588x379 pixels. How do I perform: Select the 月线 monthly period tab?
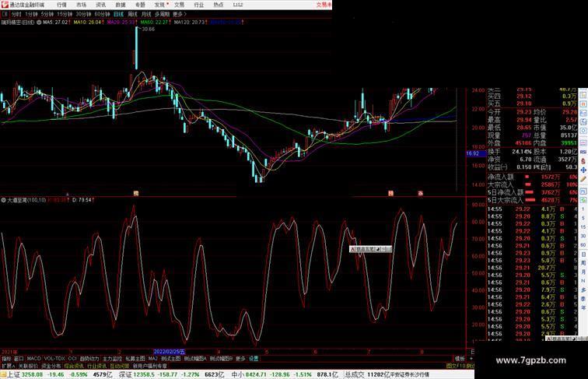click(x=146, y=14)
